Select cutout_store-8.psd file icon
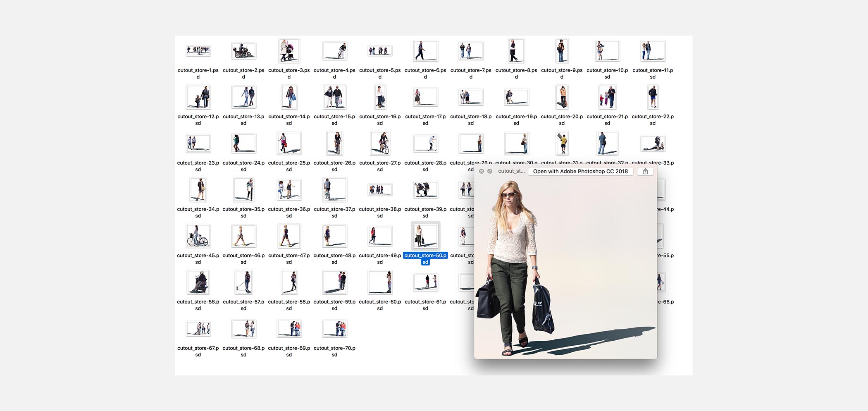Screen dimensions: 868x411 tap(517, 51)
